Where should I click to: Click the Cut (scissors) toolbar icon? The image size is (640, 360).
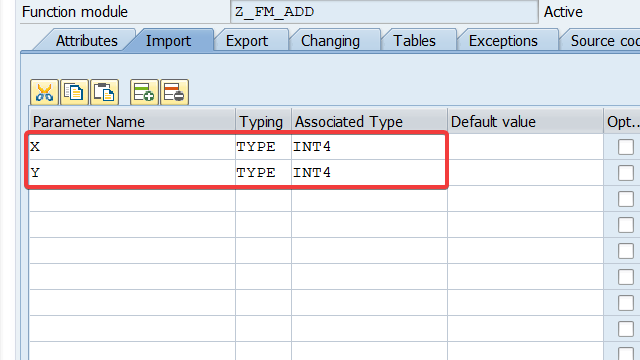pyautogui.click(x=44, y=92)
